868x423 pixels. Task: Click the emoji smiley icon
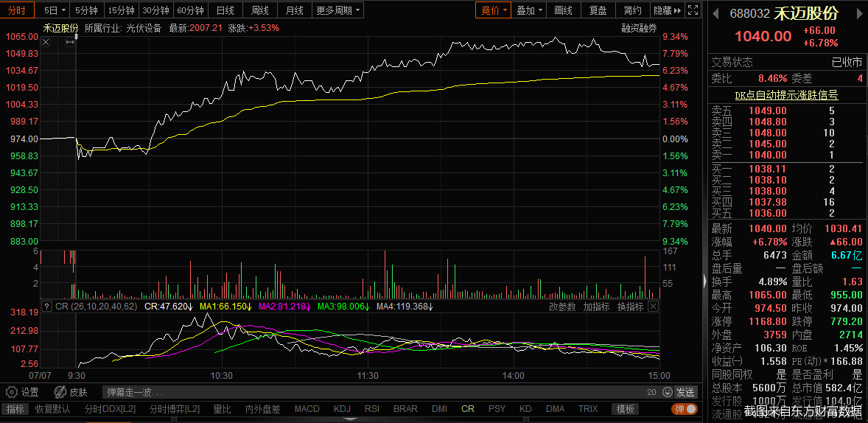point(667,393)
